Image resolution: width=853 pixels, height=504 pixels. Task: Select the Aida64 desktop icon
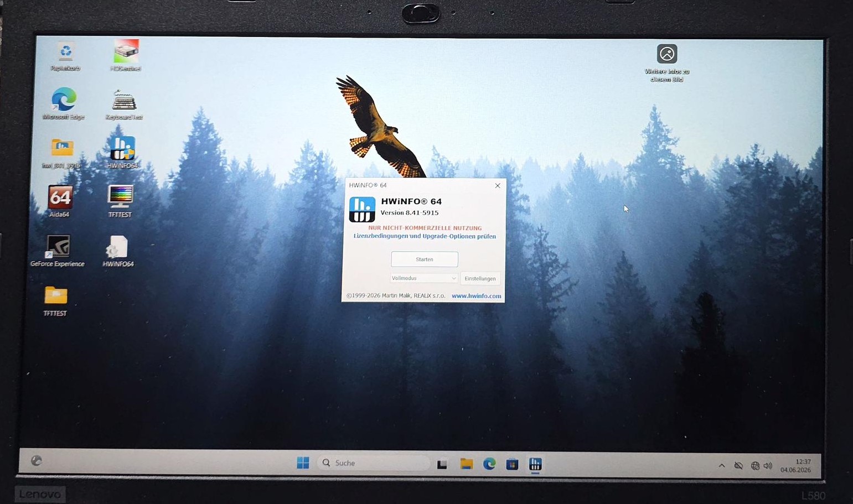(x=60, y=201)
